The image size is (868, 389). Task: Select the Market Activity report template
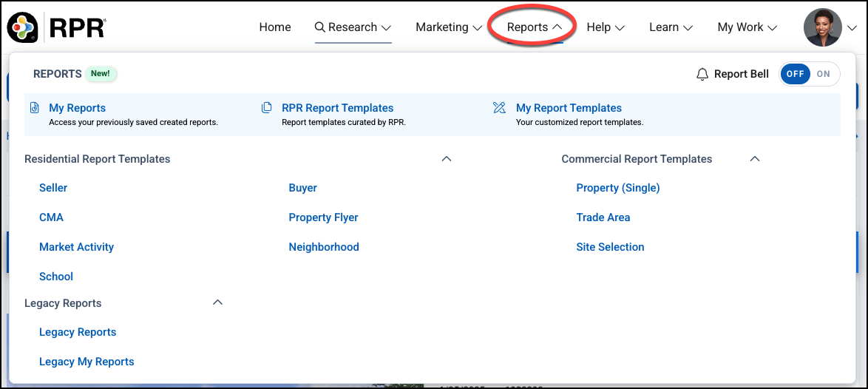[x=76, y=247]
